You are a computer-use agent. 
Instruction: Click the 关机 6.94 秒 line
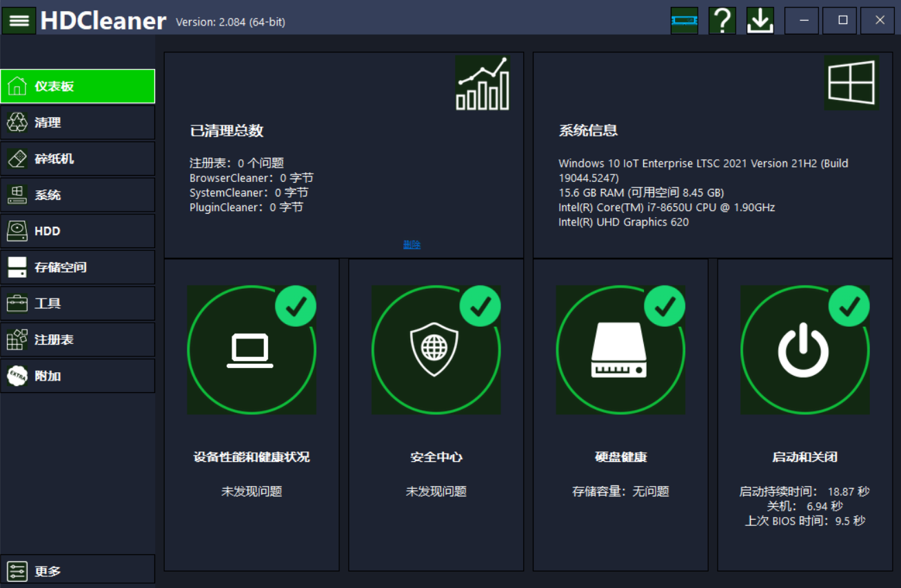click(804, 506)
